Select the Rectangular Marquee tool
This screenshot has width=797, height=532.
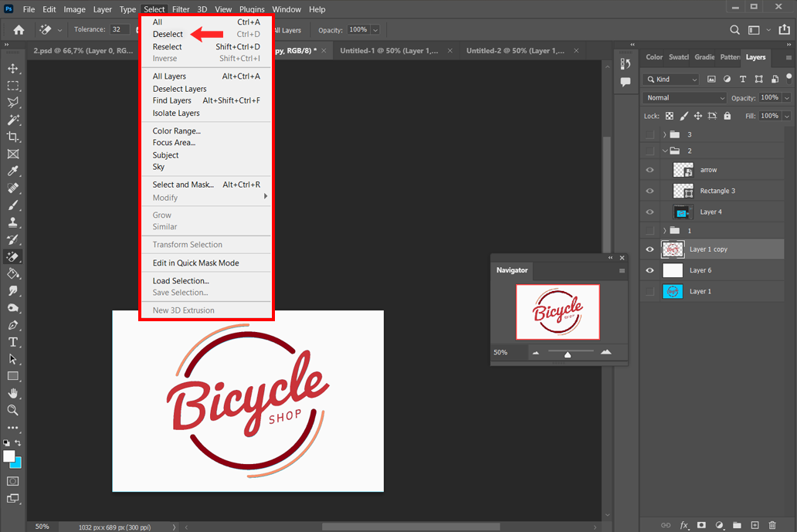point(13,86)
